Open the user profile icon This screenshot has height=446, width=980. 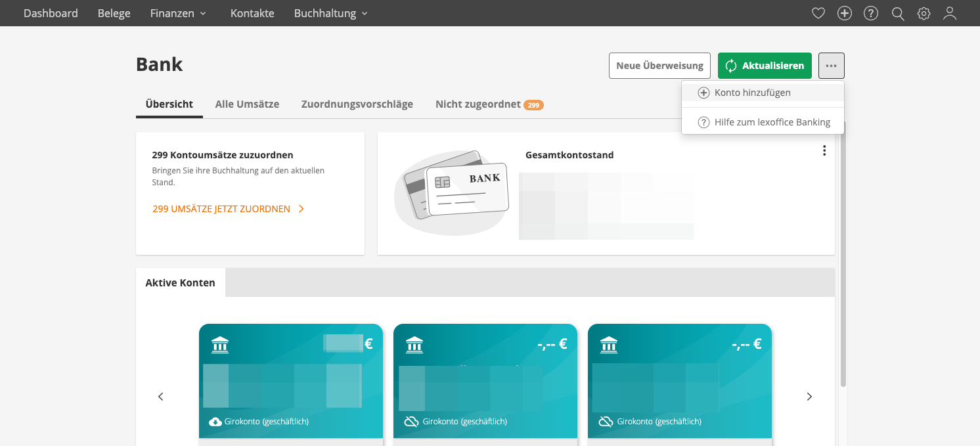click(x=950, y=13)
